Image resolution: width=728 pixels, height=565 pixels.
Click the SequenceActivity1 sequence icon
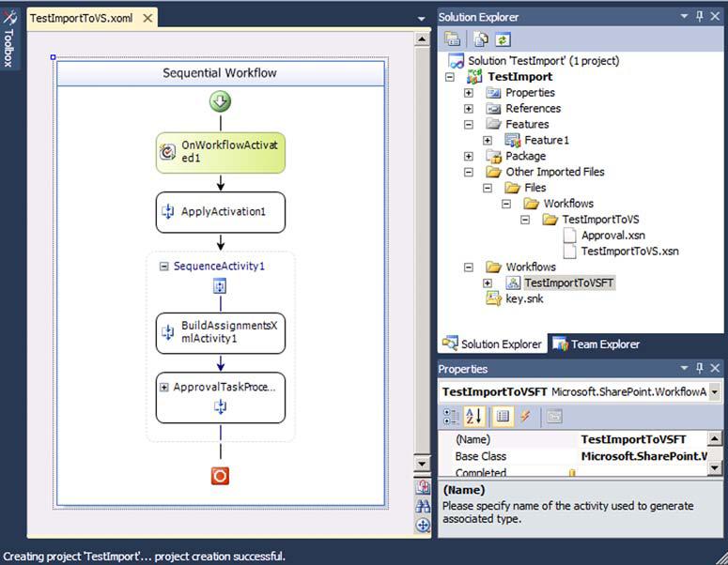220,285
